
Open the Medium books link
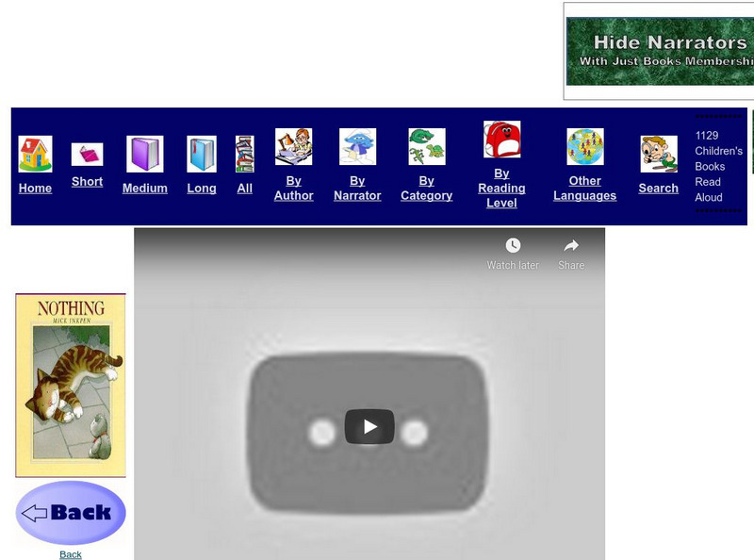click(145, 189)
